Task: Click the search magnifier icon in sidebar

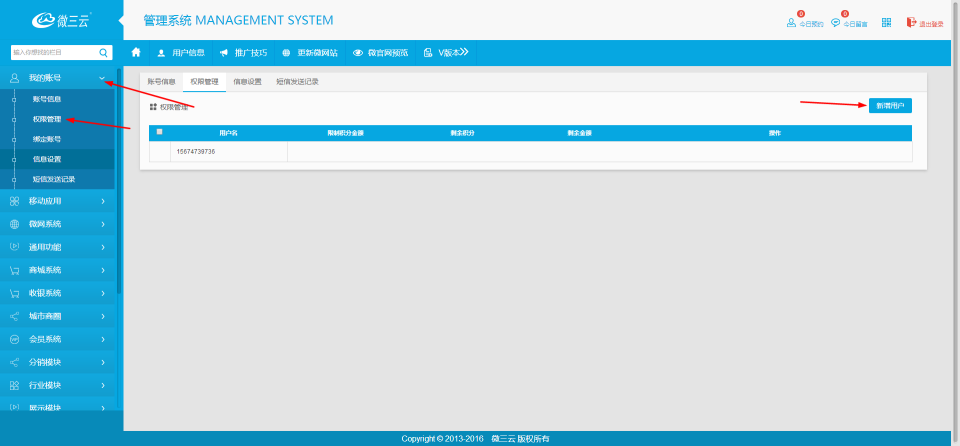Action: [x=104, y=52]
